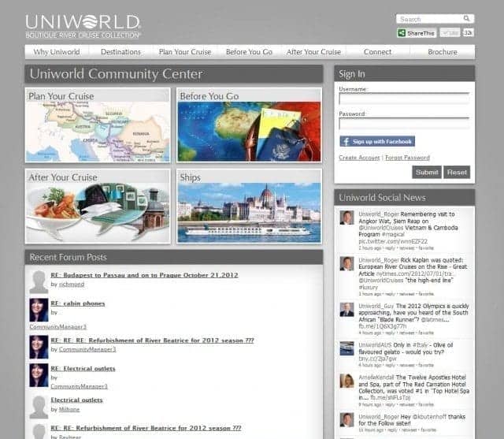This screenshot has height=439, width=504.
Task: Open the like count bubble 32k
Action: coord(468,33)
